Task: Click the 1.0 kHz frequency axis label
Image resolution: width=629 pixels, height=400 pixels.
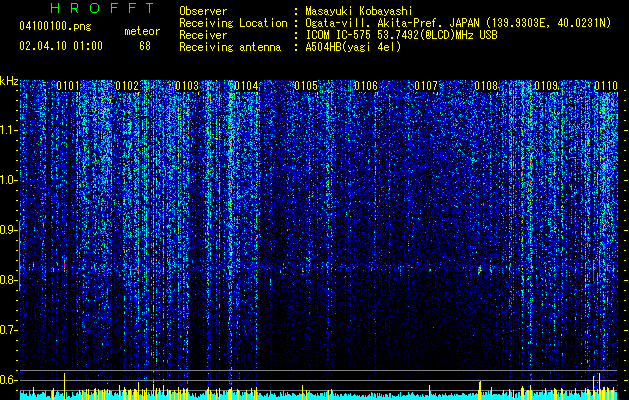Action: (x=9, y=180)
